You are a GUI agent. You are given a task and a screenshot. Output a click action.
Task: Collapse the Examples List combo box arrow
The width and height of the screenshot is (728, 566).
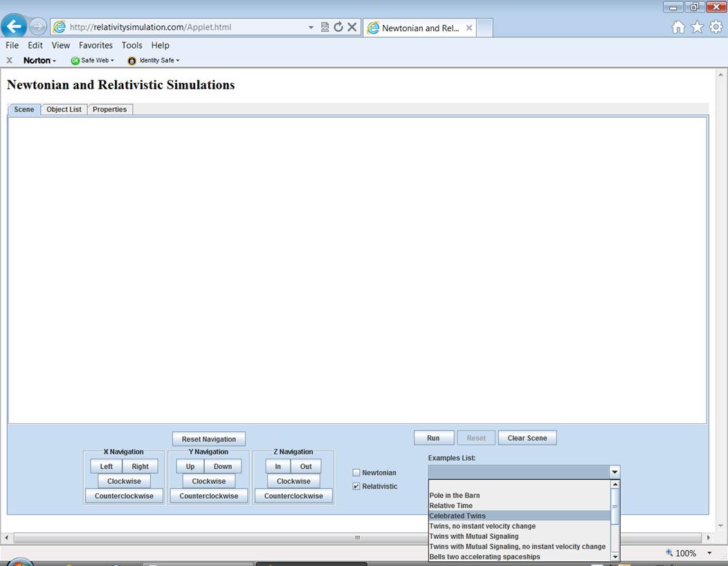[614, 472]
